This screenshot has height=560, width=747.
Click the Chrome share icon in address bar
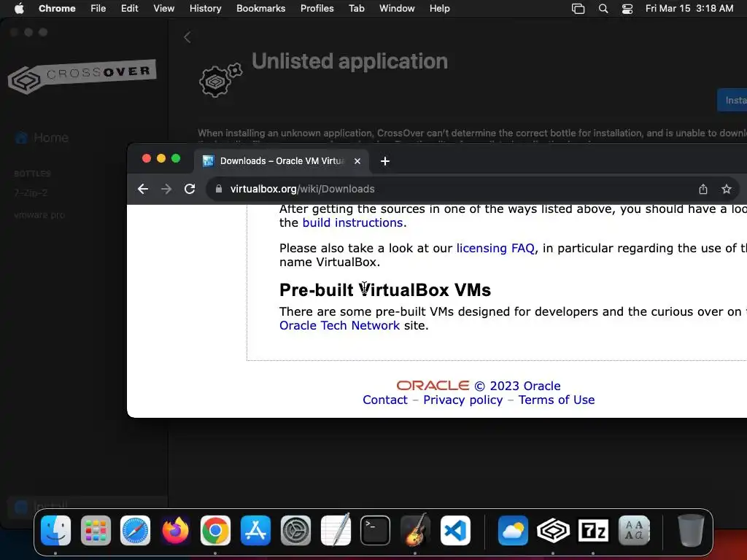point(703,189)
